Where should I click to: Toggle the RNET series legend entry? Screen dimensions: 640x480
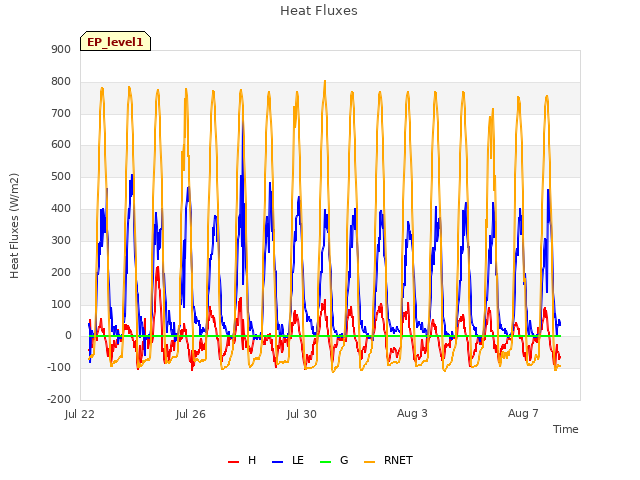pyautogui.click(x=388, y=460)
